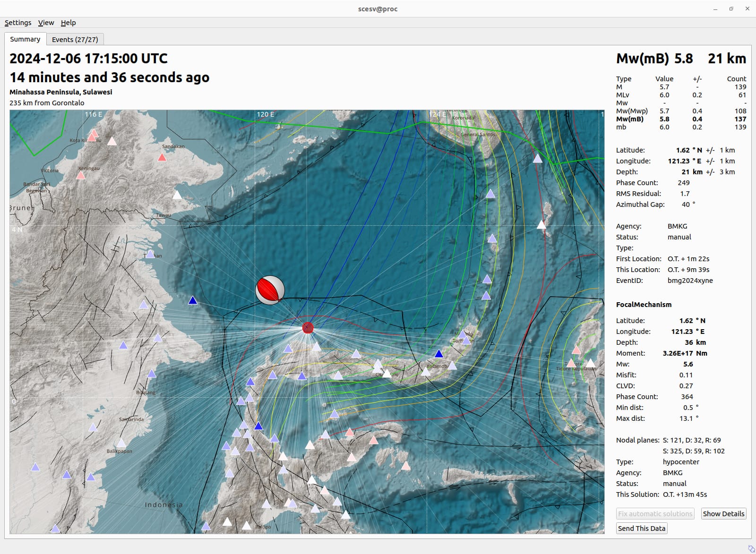Toggle the Fix automatic solutions button
Viewport: 756px width, 554px height.
click(655, 514)
